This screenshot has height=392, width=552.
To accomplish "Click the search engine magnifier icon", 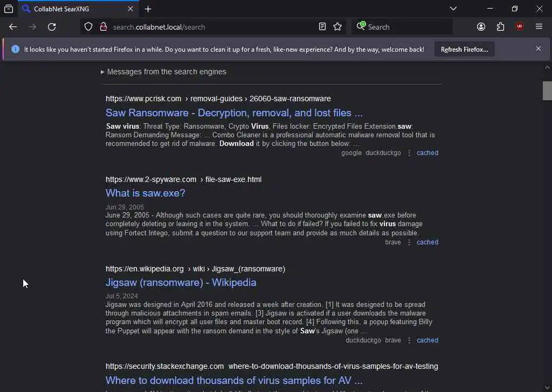I will tap(361, 26).
